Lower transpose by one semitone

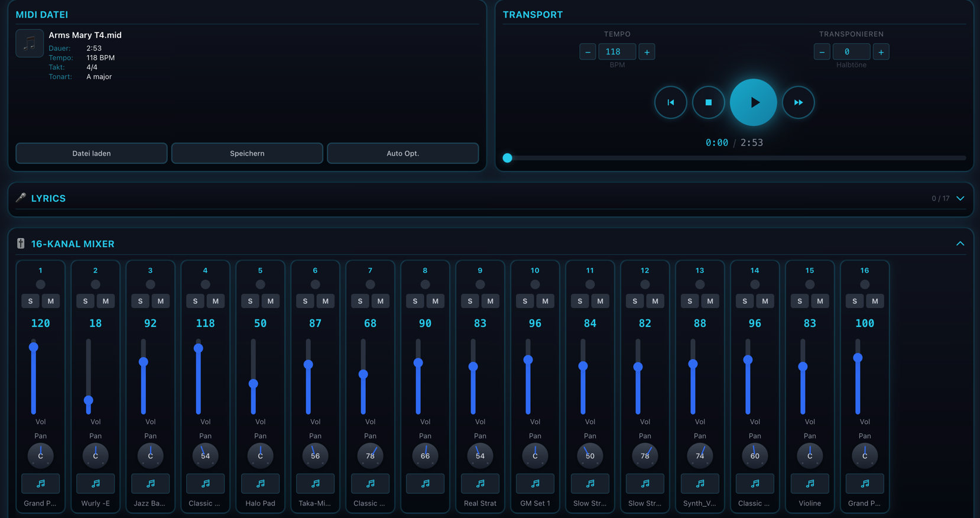(x=822, y=52)
